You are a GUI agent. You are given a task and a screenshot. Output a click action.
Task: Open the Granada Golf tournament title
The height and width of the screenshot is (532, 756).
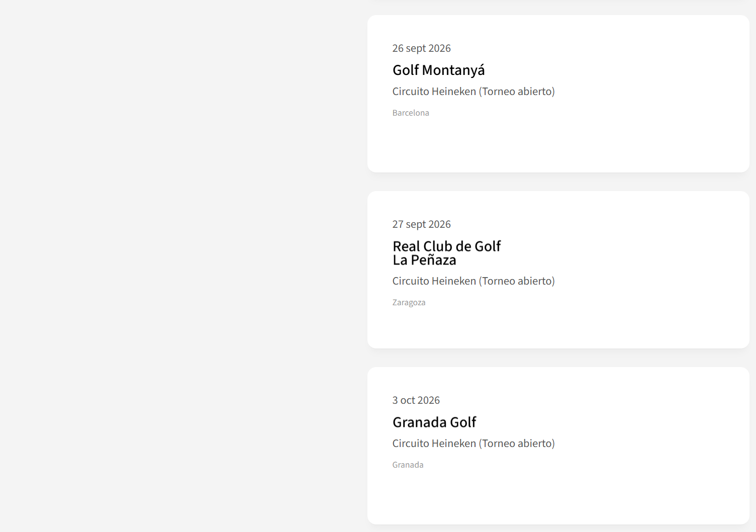tap(434, 422)
